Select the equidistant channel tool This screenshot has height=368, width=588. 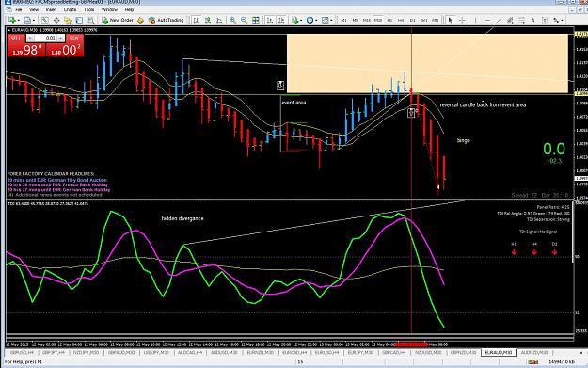coord(510,20)
